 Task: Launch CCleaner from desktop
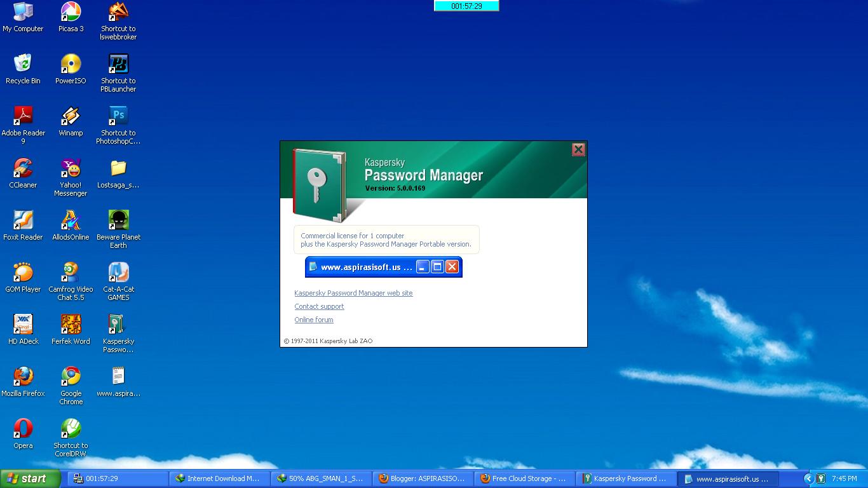[x=23, y=173]
